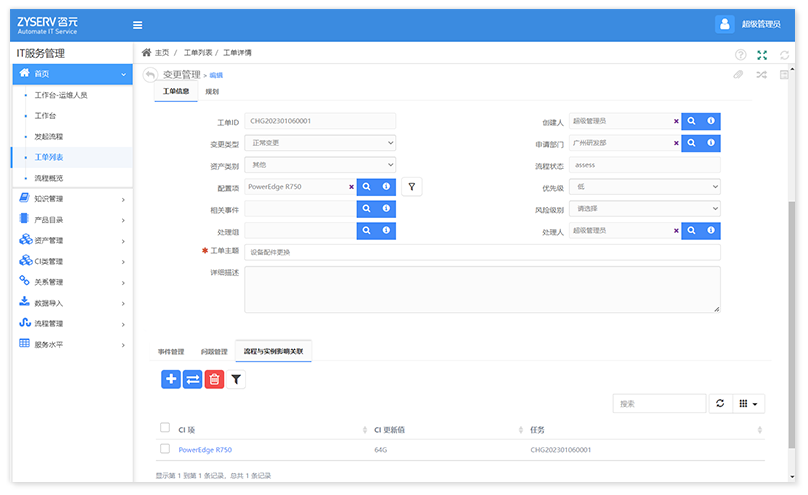Switch to the work order info tab
This screenshot has width=808, height=495.
(176, 91)
